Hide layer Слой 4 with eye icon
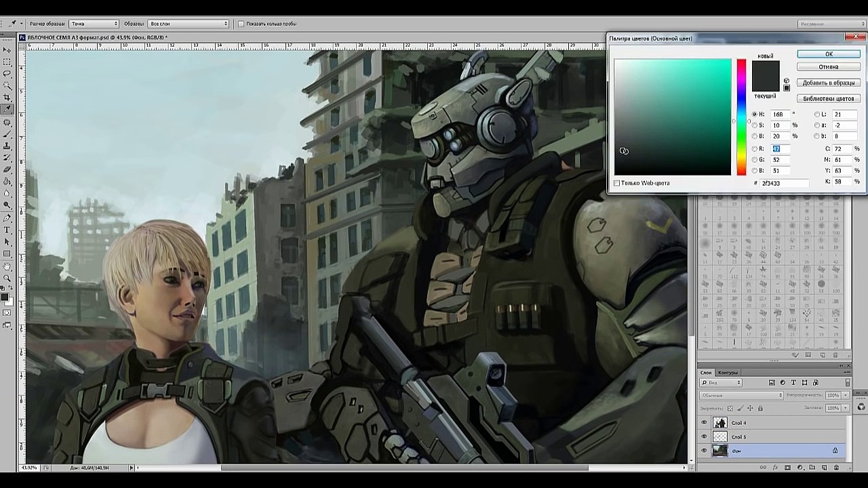This screenshot has height=488, width=868. [704, 423]
